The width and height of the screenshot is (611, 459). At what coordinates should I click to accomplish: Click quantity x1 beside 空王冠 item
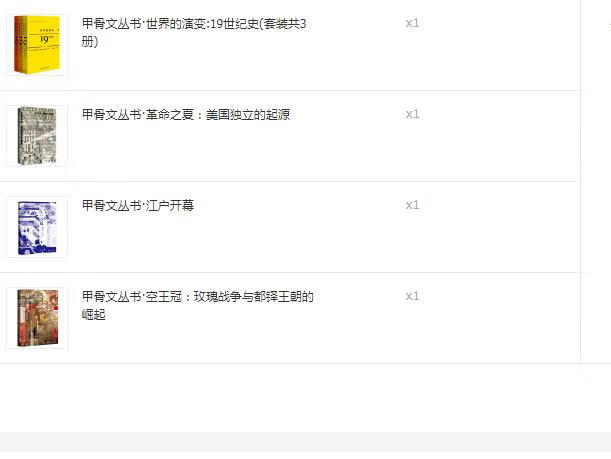[412, 296]
